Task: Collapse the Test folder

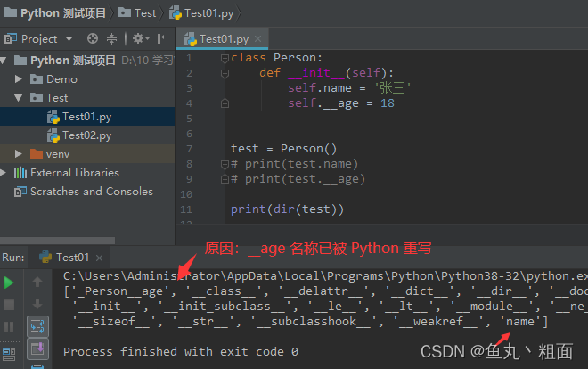Action: pyautogui.click(x=18, y=98)
